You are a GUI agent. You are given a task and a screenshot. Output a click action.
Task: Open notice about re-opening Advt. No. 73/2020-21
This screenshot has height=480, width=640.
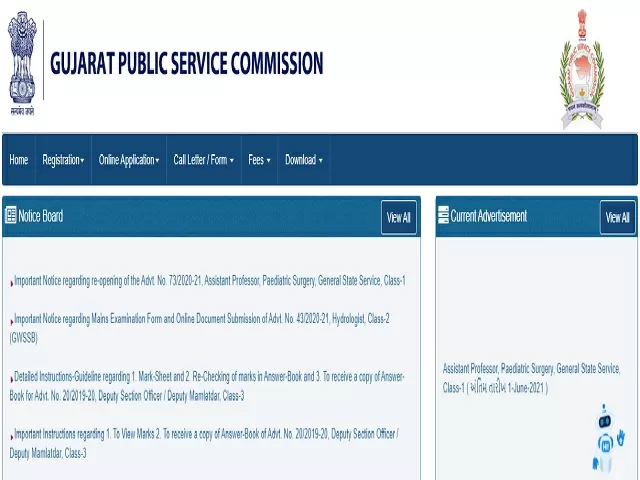pyautogui.click(x=208, y=281)
